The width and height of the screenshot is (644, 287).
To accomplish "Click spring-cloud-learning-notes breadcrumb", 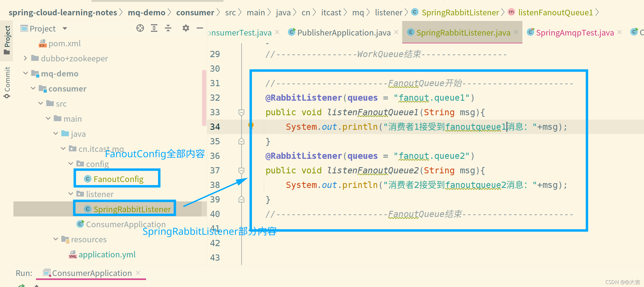I will coord(63,12).
